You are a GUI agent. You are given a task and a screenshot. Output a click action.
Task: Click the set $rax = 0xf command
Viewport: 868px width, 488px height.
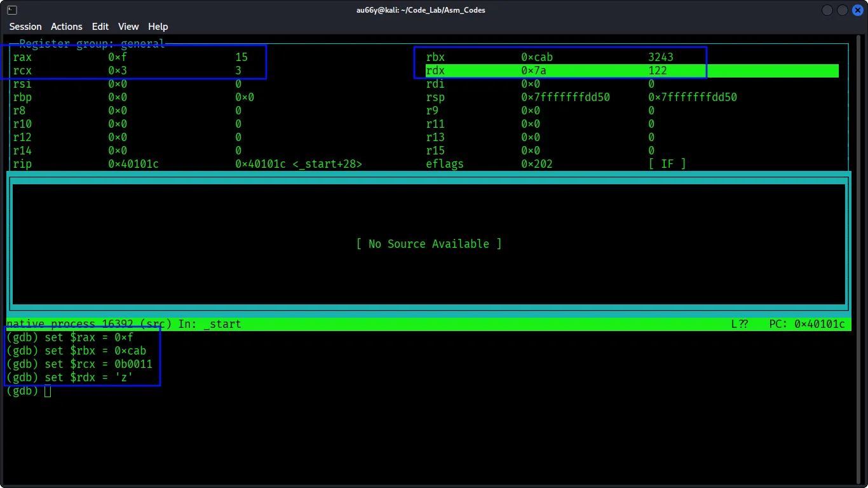[89, 337]
